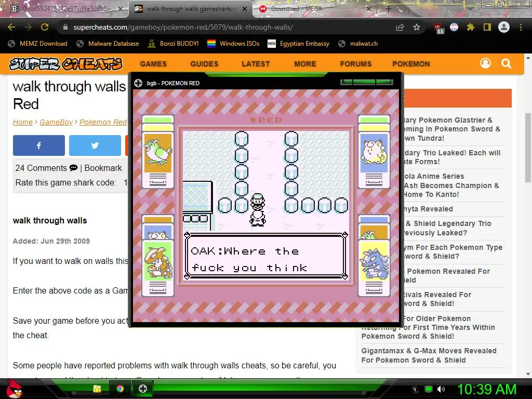
Task: Click the green bgb title bar indicator
Action: 367,82
